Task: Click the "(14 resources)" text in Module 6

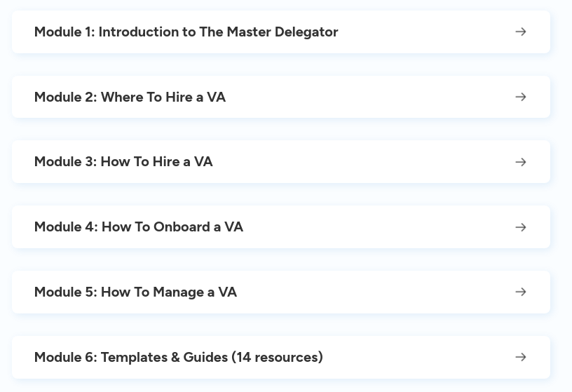Action: 278,357
